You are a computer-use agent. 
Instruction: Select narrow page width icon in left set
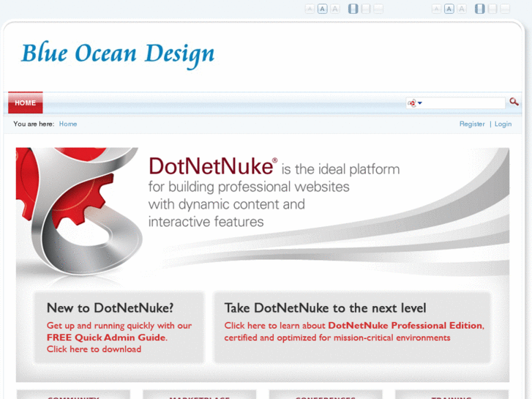(x=353, y=9)
